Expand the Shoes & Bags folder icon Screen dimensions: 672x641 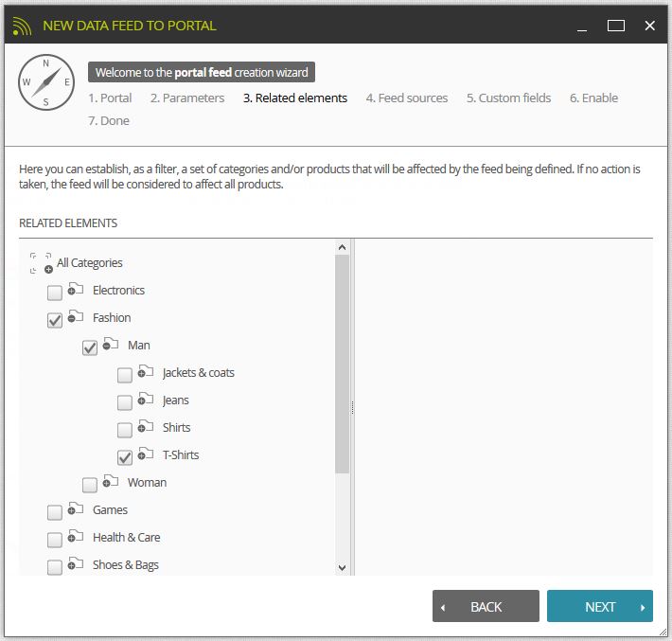coord(75,563)
